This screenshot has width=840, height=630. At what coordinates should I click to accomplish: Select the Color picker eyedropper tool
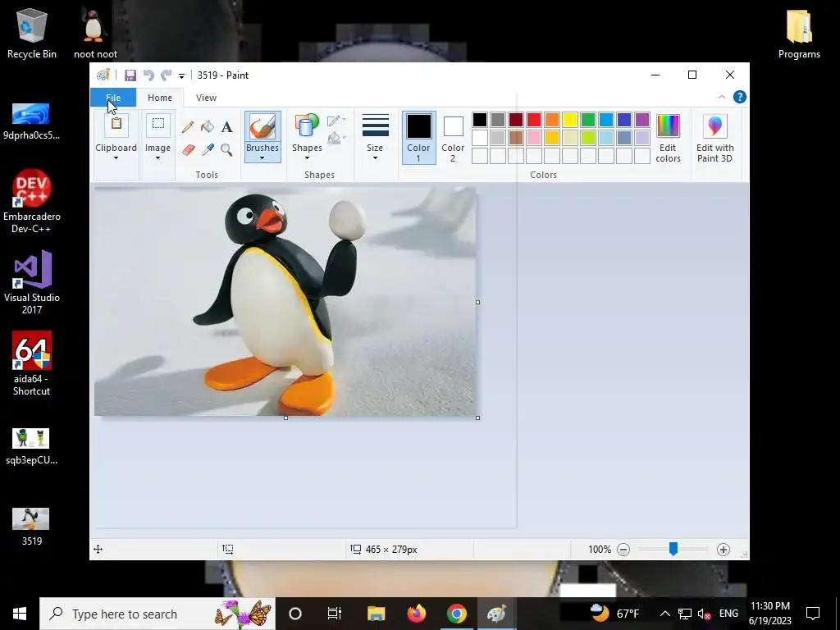tap(208, 149)
